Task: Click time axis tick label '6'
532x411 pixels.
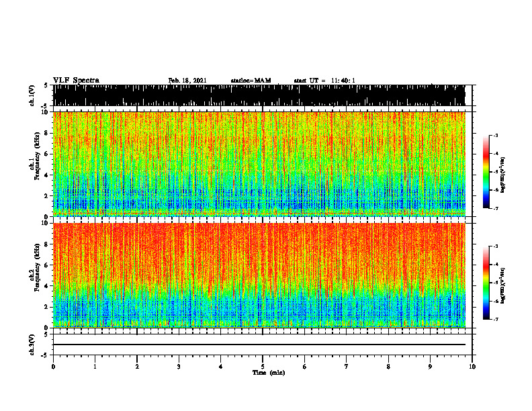Action: pyautogui.click(x=305, y=367)
